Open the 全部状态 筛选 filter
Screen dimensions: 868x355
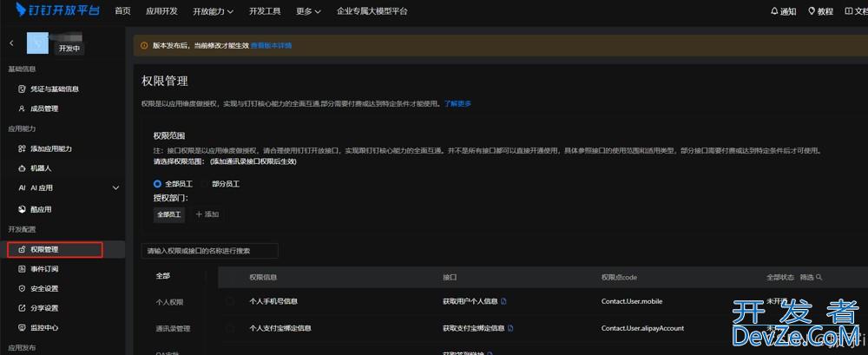click(x=794, y=277)
